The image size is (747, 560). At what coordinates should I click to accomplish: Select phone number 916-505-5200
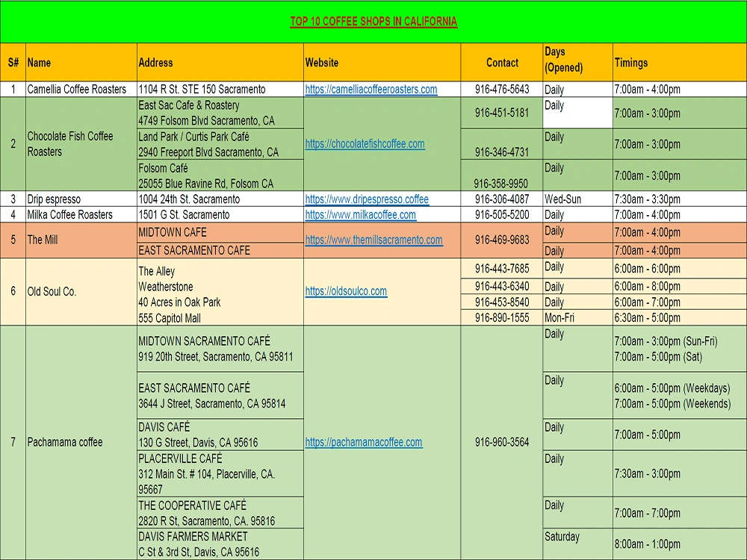pos(502,215)
